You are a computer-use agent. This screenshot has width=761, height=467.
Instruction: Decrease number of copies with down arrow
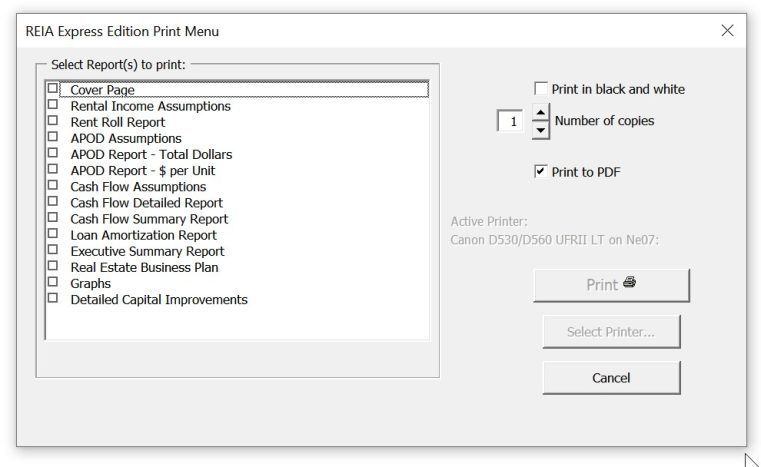540,130
